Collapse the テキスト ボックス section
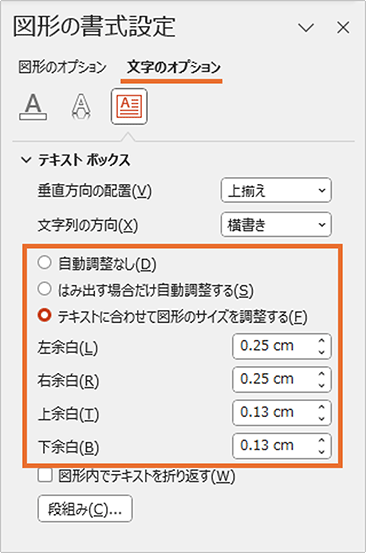This screenshot has height=553, width=366. 26,160
